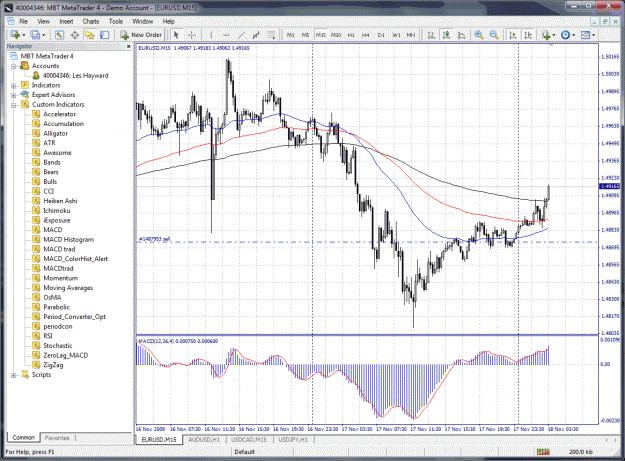Select Stochastic custom indicator

tap(58, 346)
